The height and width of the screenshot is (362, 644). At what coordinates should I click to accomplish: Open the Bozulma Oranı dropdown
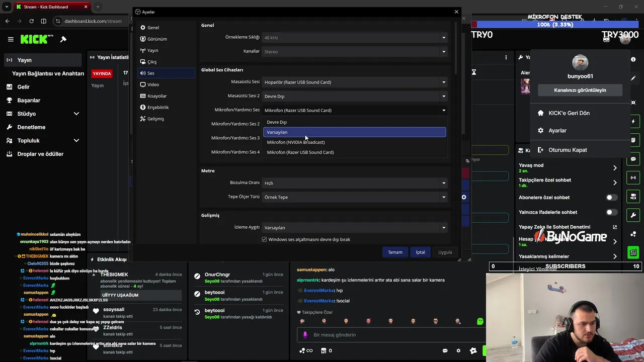click(355, 183)
